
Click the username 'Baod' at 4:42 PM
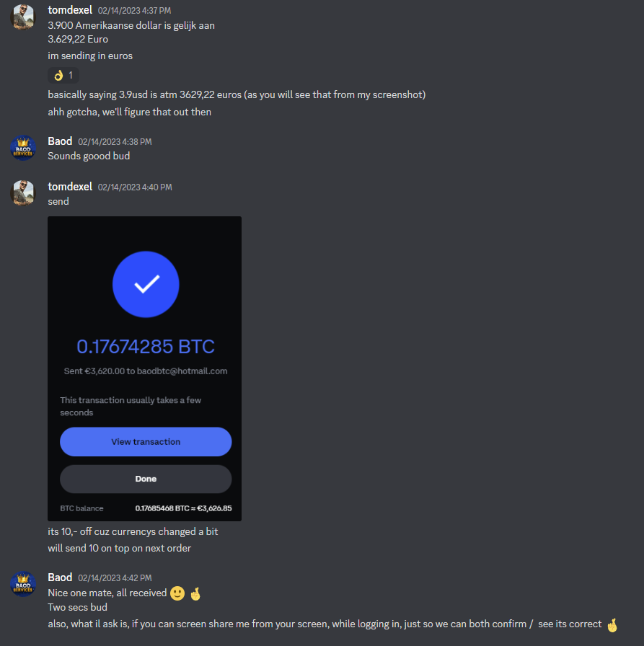60,578
